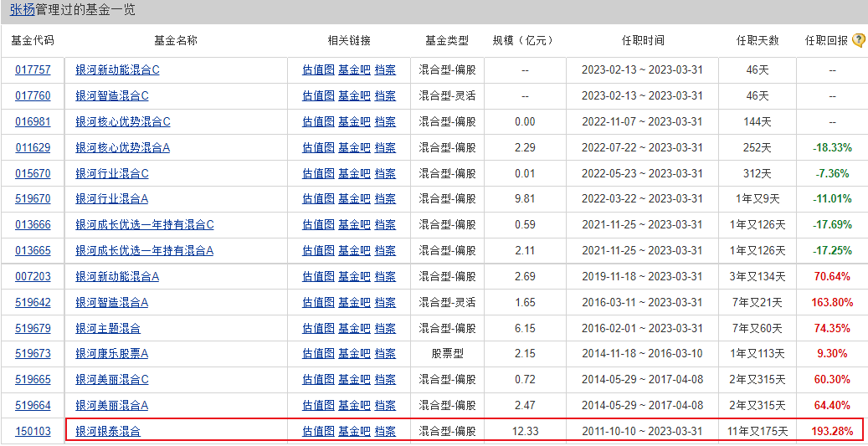
Task: Select the 任职时间 column header
Action: pos(642,40)
